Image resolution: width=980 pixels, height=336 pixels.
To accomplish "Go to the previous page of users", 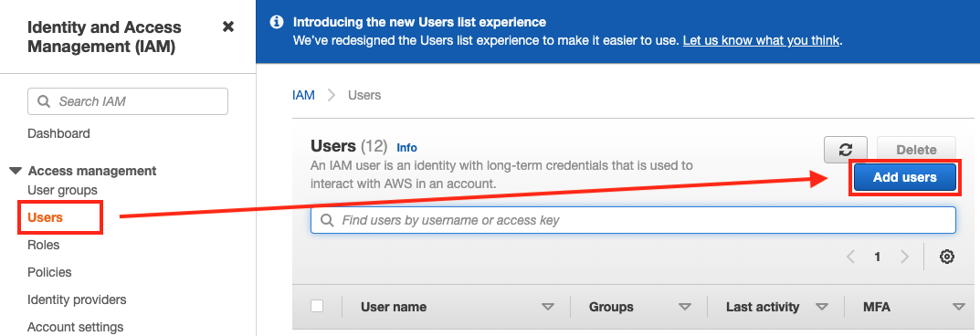I will click(x=850, y=257).
